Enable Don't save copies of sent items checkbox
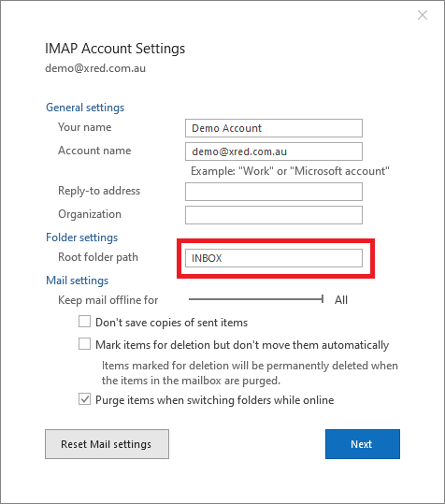The image size is (445, 504). click(84, 322)
